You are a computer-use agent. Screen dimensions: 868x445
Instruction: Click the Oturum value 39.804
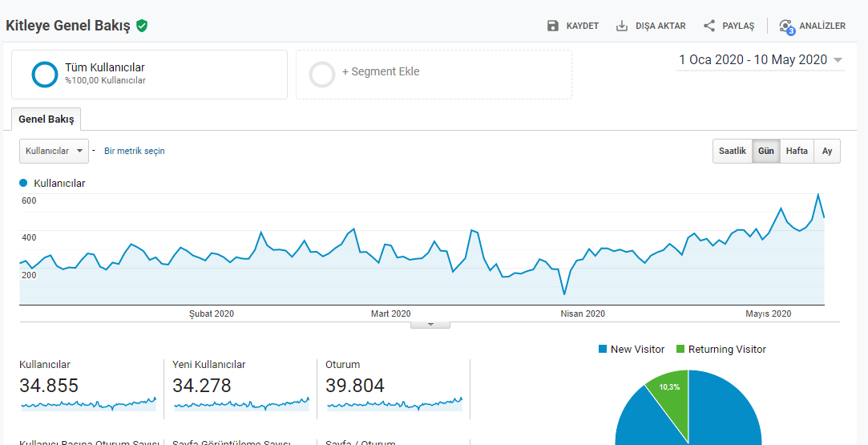[x=355, y=385]
